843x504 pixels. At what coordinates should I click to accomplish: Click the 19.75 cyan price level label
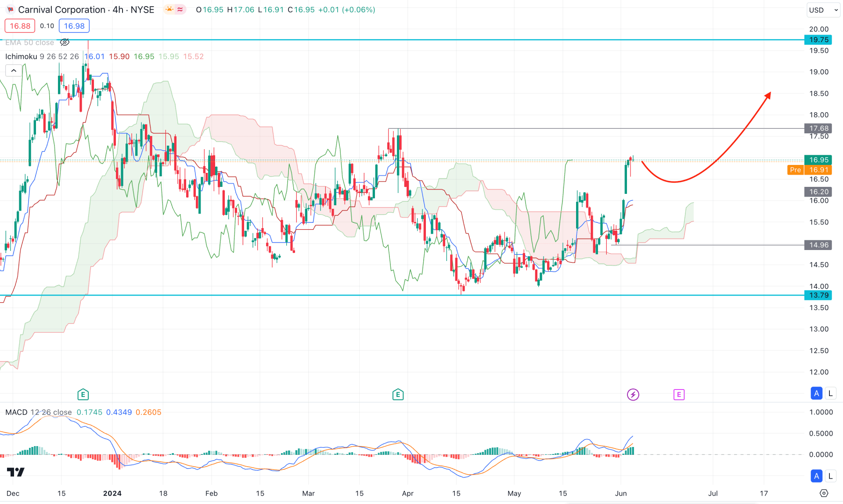point(818,40)
